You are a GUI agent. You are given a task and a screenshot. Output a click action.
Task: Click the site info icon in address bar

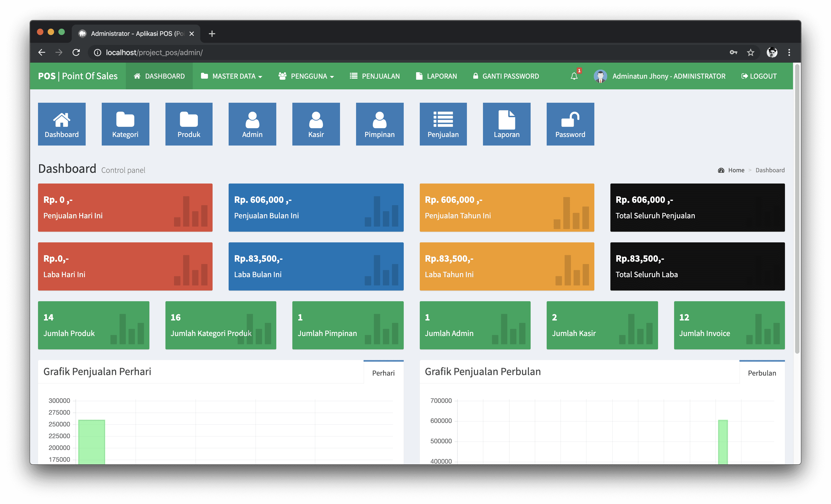point(97,52)
